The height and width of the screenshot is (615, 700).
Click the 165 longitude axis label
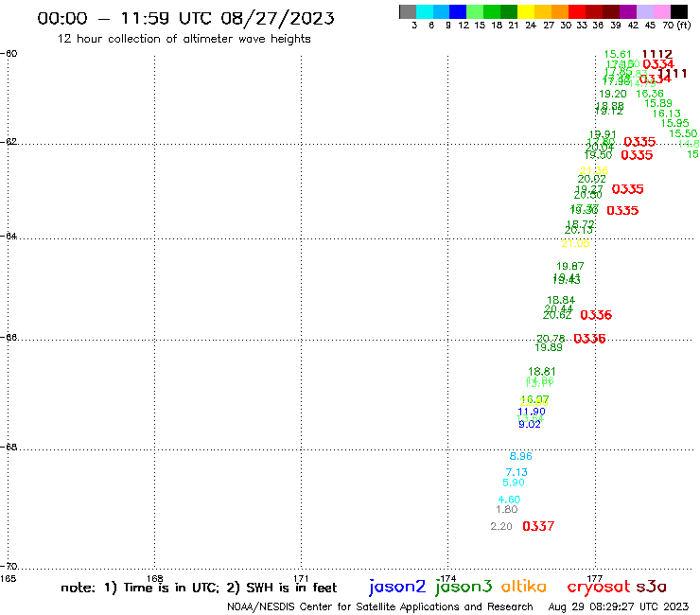(x=8, y=579)
